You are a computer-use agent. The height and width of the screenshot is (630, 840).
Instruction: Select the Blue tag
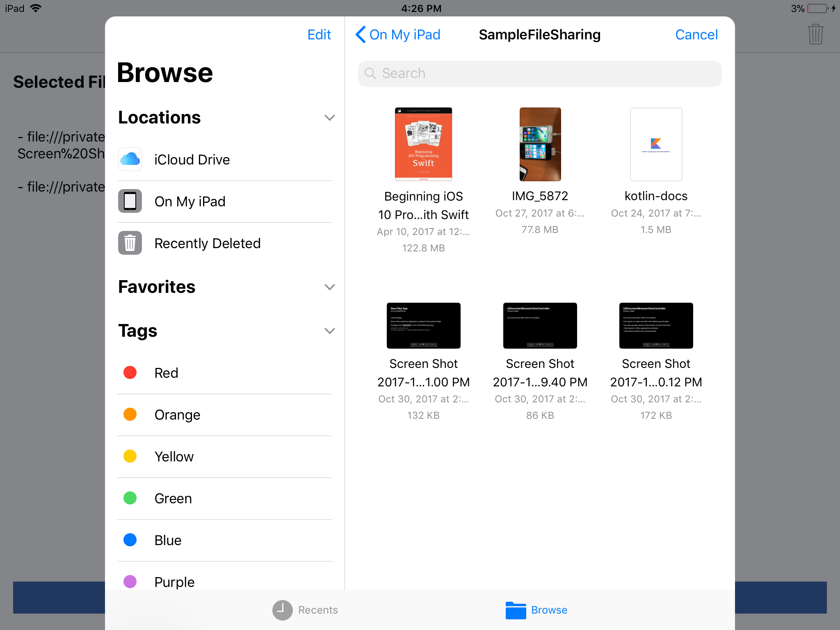coord(168,540)
